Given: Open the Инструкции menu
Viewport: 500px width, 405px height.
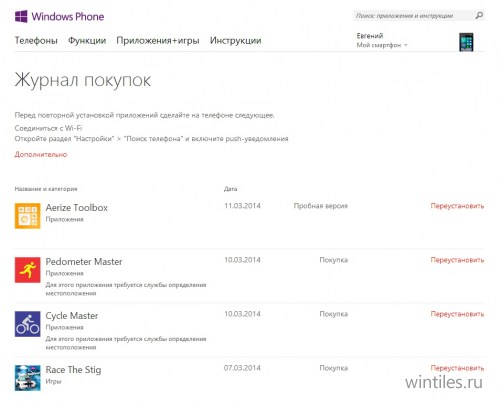Looking at the screenshot, I should pyautogui.click(x=235, y=41).
